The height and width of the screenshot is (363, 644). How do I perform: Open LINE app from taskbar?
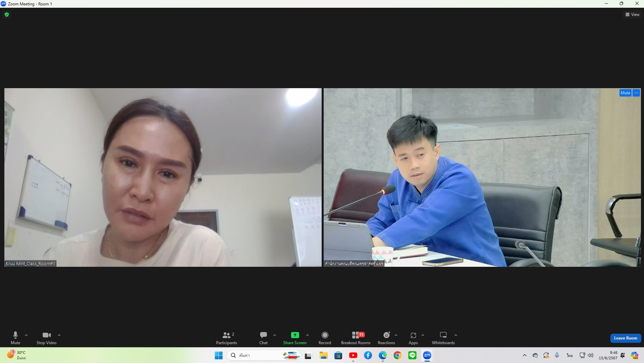[412, 355]
